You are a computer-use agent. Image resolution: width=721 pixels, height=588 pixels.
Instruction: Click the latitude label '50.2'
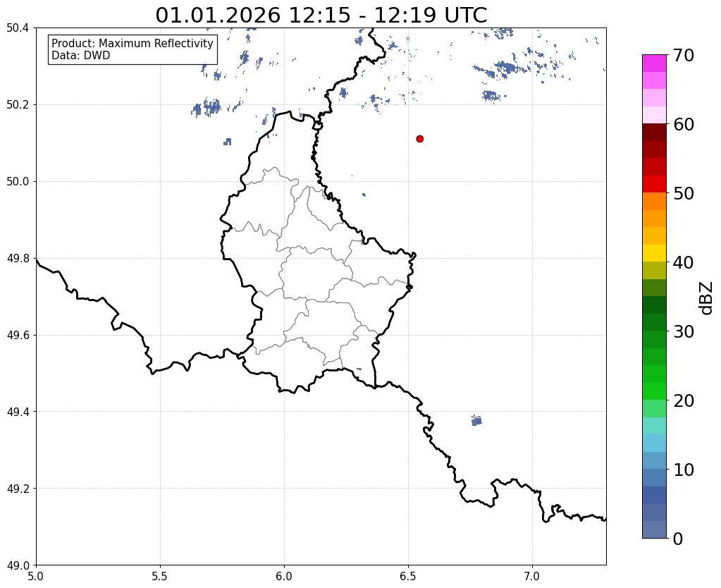18,105
